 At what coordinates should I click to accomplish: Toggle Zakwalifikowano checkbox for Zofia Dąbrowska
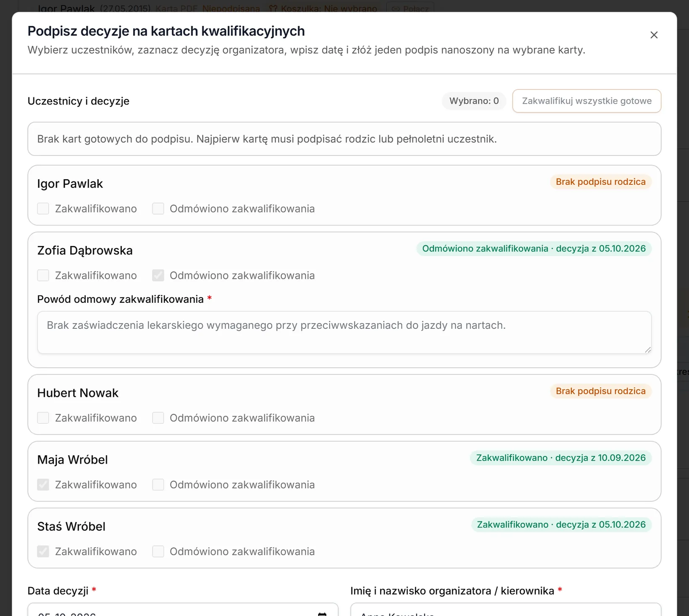[43, 275]
